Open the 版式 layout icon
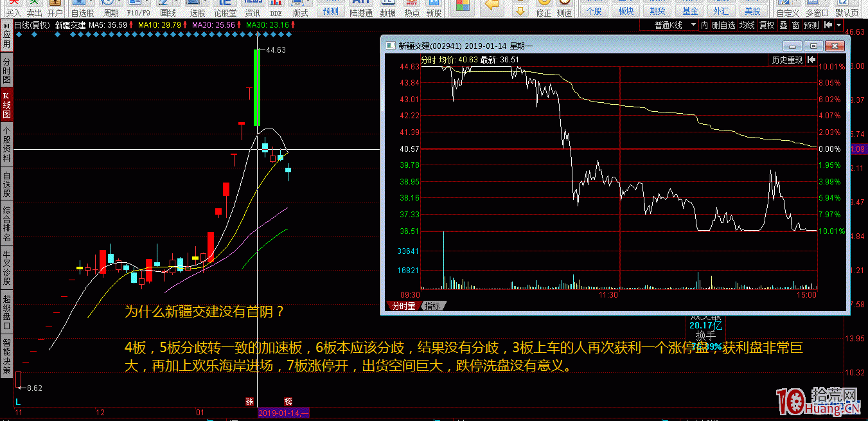Viewport: 868px width, 421px height. point(299,8)
